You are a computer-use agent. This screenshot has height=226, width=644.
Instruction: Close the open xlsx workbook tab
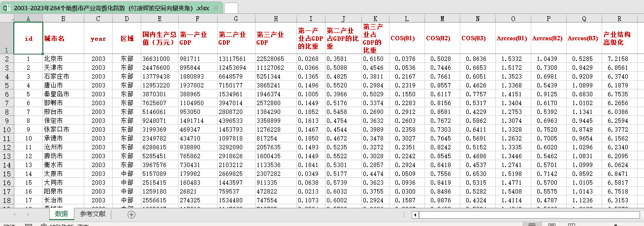[x=216, y=8]
